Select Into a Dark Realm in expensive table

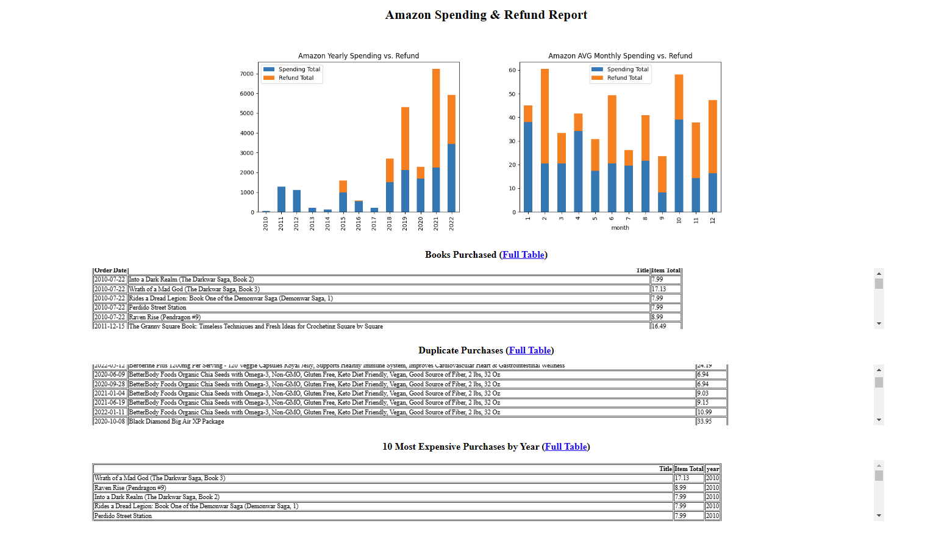(407, 497)
